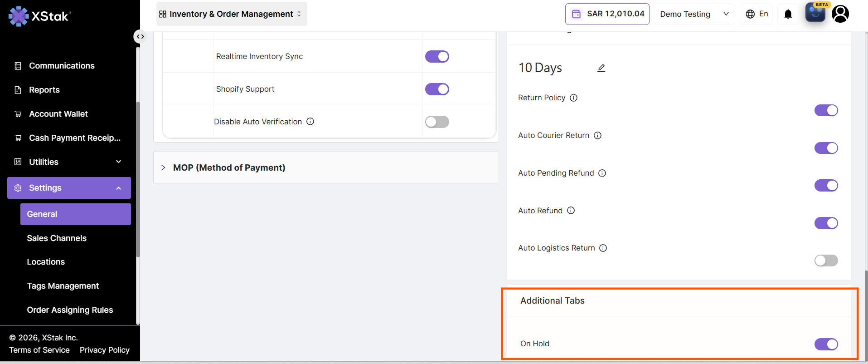
Task: Enable Auto Logistics Return switch
Action: [826, 261]
